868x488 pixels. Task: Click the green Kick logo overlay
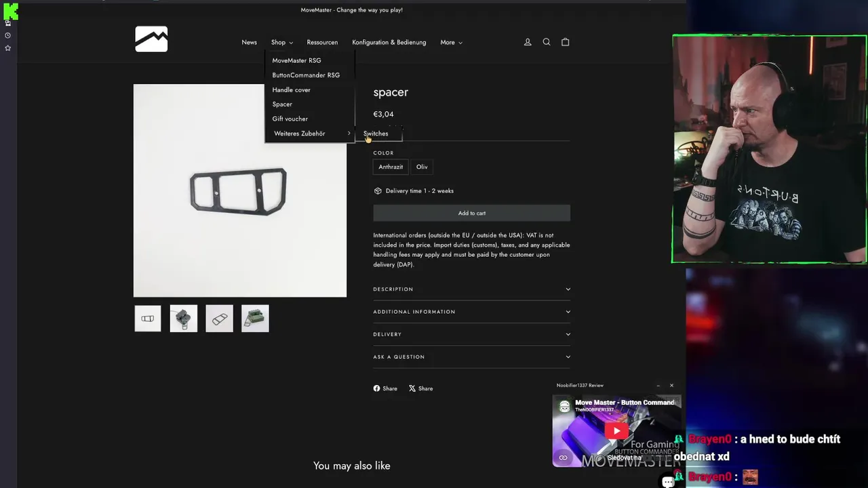coord(10,10)
